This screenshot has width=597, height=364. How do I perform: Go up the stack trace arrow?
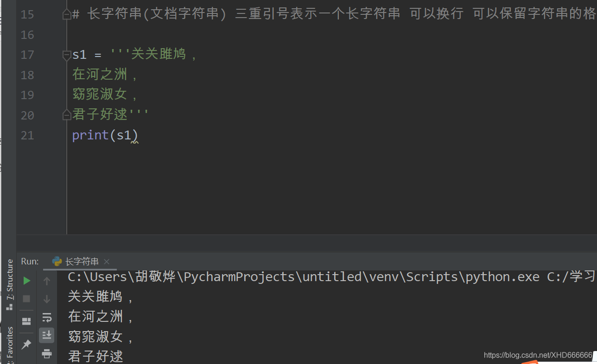(47, 281)
